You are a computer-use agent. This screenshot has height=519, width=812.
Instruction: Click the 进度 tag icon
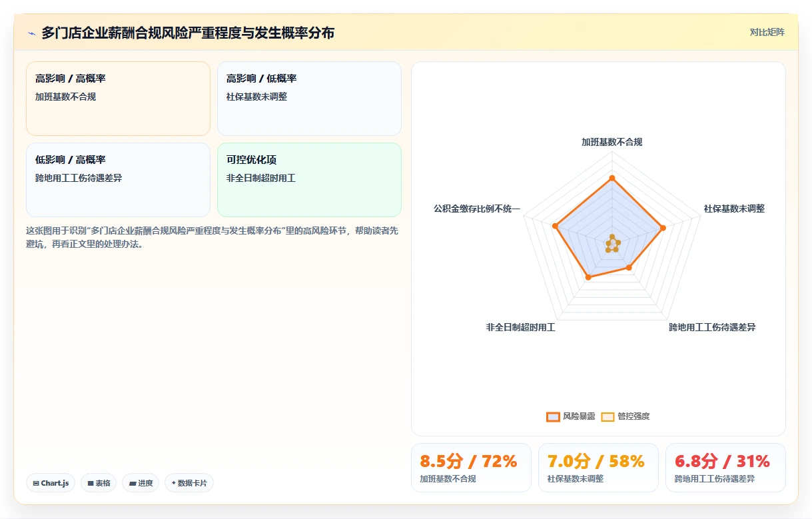coord(132,483)
